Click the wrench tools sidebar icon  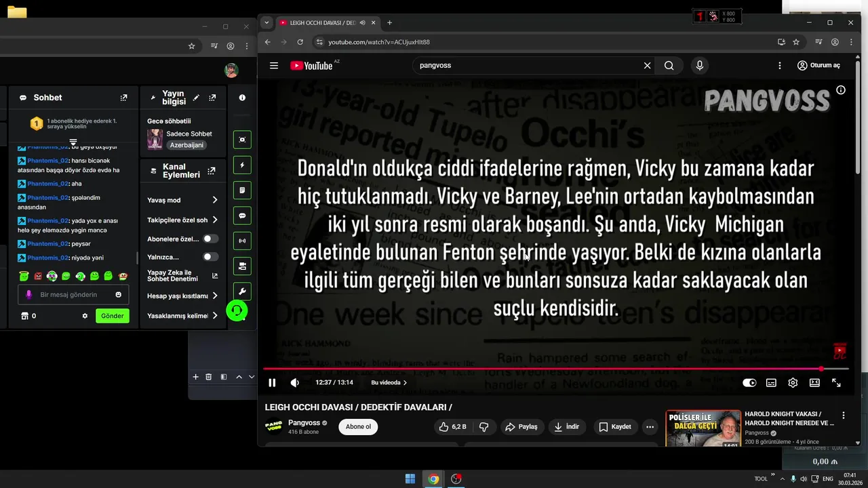coord(242,291)
